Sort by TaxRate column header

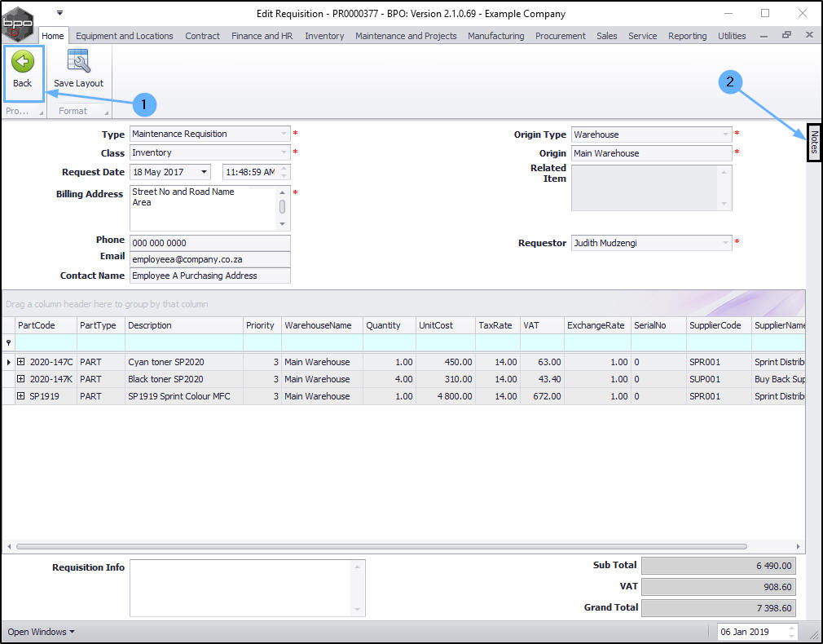click(498, 325)
